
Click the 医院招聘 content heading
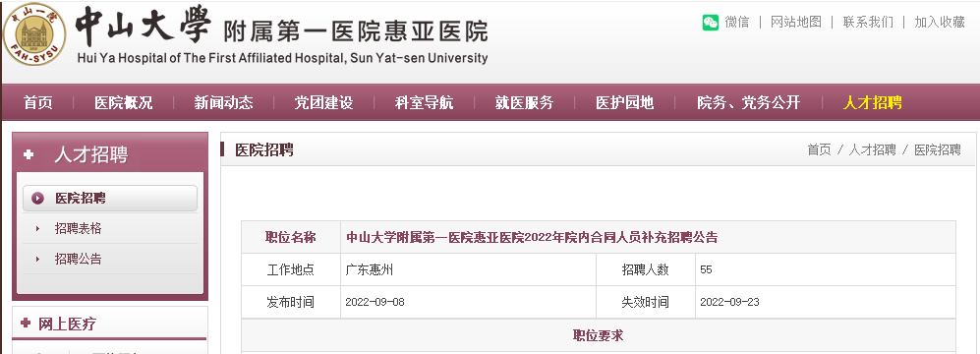pyautogui.click(x=263, y=150)
